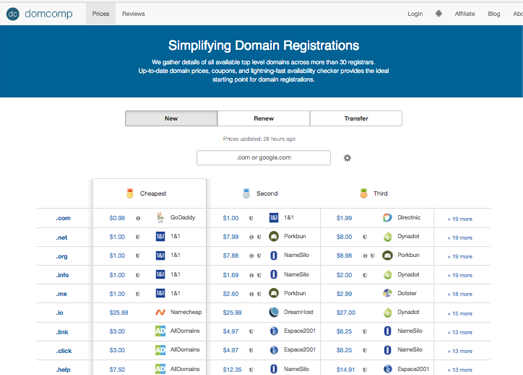Expand '+ 13 more' for .help
Viewport: 523px width, 375px height.
point(460,370)
